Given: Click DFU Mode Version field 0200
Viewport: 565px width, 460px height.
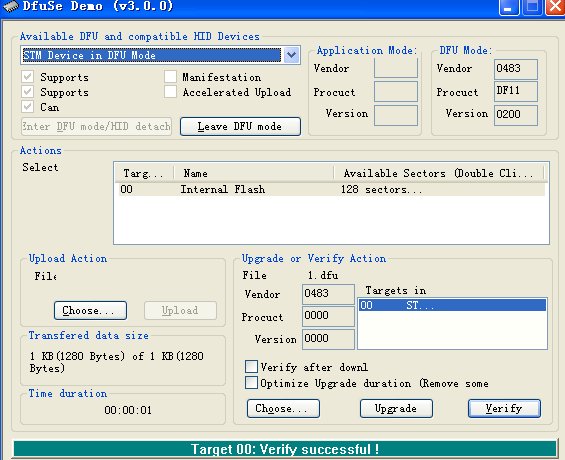Looking at the screenshot, I should pos(516,115).
